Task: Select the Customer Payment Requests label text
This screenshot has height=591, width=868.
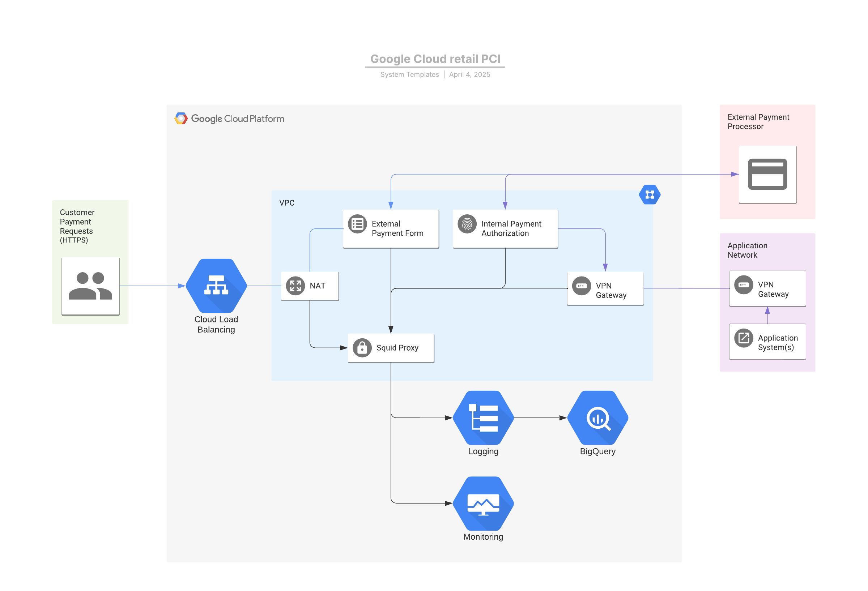Action: [77, 226]
